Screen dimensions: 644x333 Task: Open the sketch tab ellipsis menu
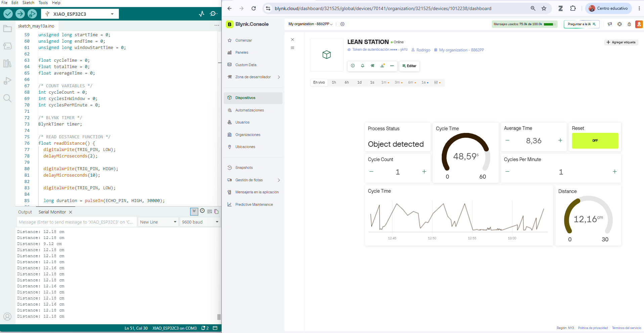click(x=217, y=26)
